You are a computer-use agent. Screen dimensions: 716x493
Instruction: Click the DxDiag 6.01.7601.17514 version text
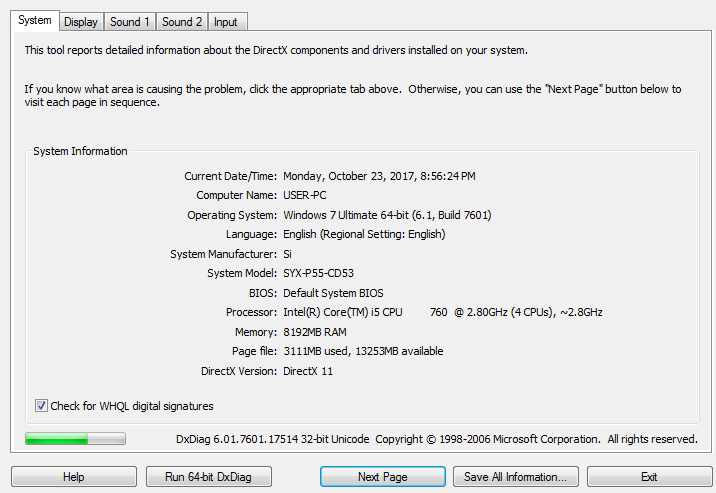tap(273, 439)
